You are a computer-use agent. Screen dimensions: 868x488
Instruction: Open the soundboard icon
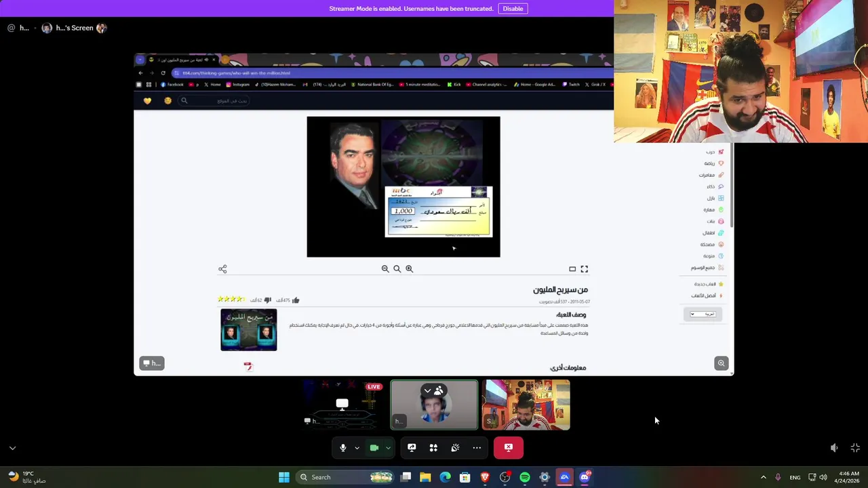pyautogui.click(x=455, y=447)
